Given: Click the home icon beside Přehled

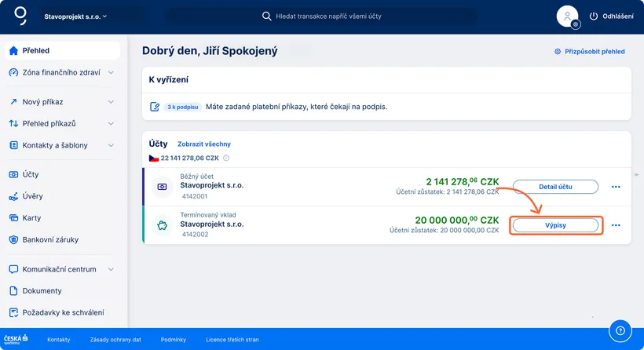Looking at the screenshot, I should click(13, 50).
